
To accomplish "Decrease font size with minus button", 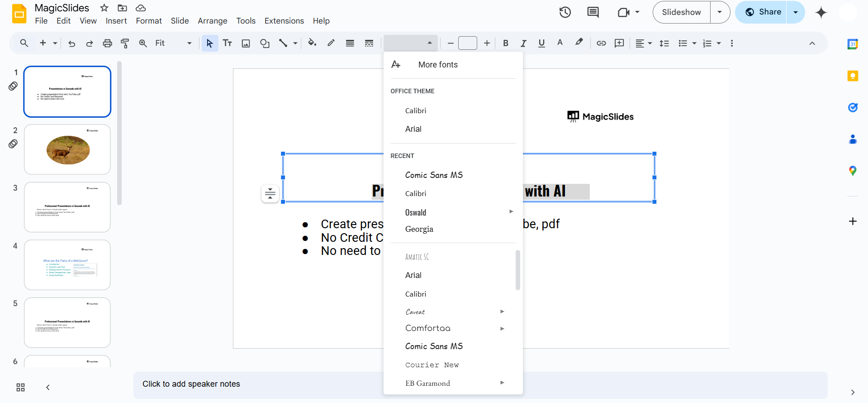I will (451, 43).
